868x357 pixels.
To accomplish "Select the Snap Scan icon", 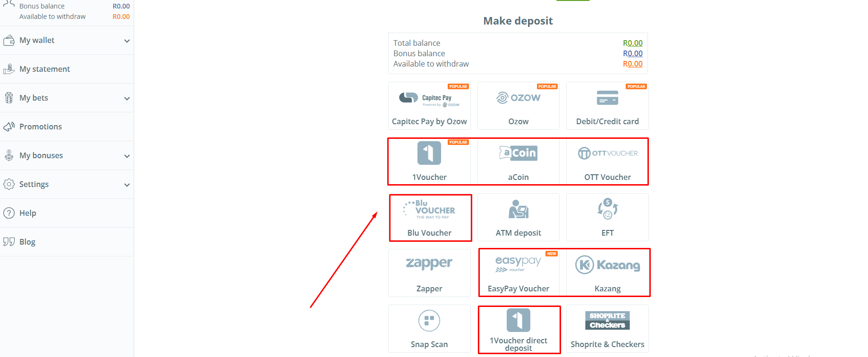I will (429, 321).
